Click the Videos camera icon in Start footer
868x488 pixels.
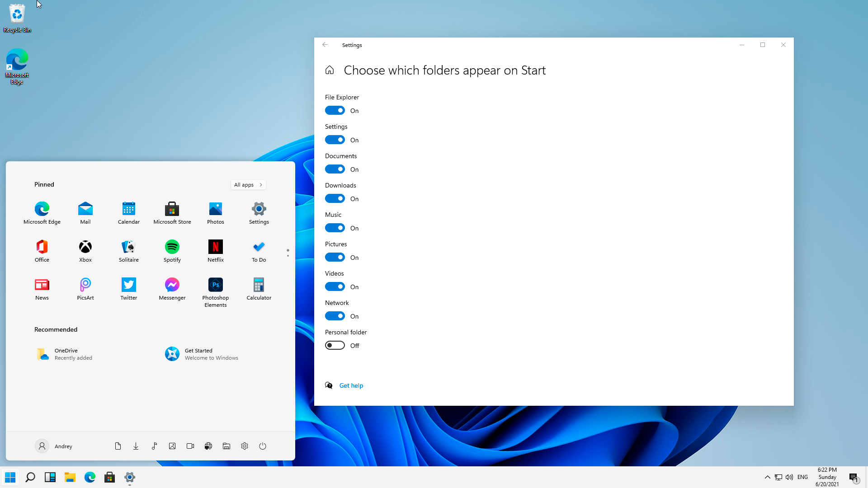point(190,446)
